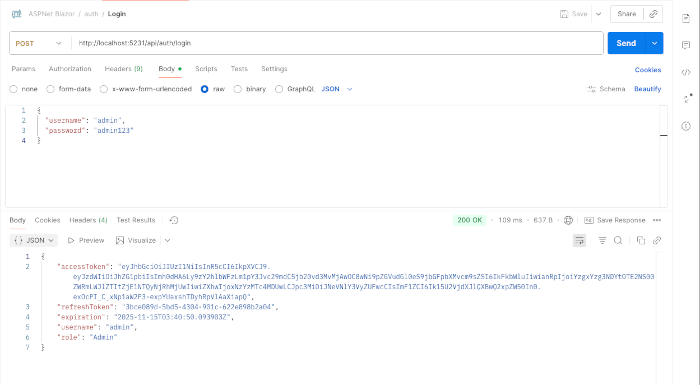Click ASPNet Blazor in breadcrumb
Screen dimensions: 700x385
coord(52,14)
